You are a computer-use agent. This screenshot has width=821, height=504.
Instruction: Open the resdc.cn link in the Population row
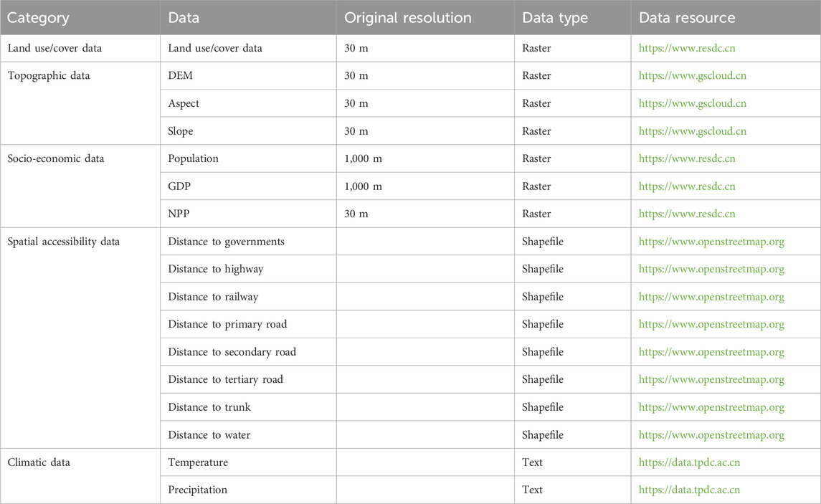pos(686,158)
